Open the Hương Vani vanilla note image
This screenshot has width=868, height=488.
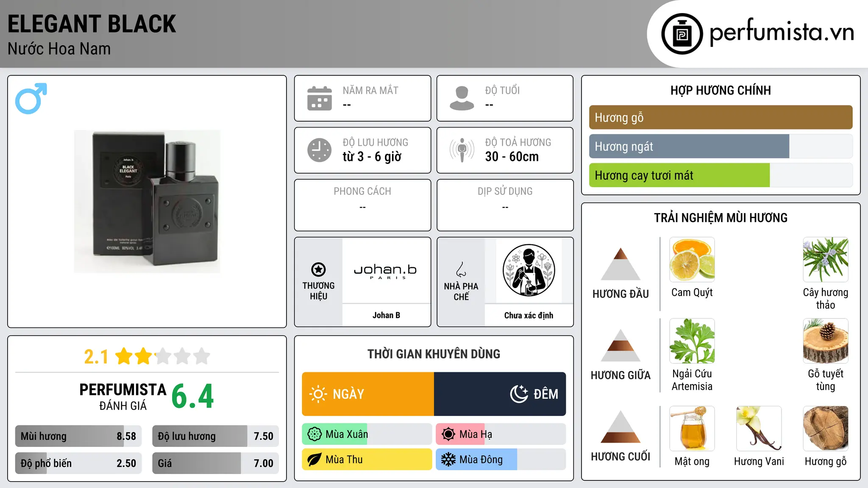(759, 429)
